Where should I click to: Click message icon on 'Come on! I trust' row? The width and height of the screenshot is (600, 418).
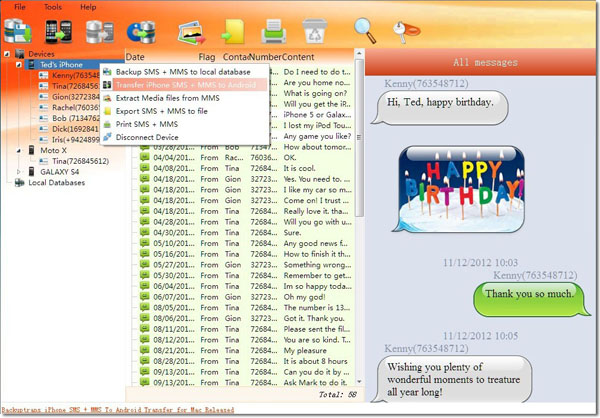[145, 200]
